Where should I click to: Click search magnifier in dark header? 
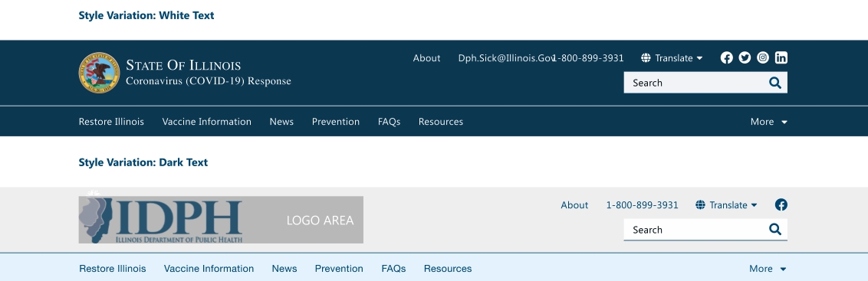775,83
